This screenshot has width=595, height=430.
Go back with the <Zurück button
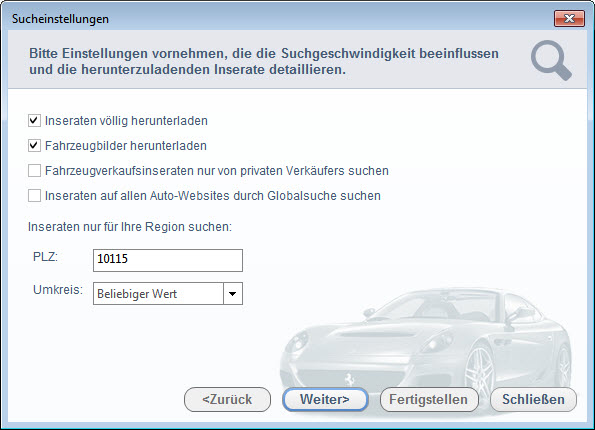(227, 399)
